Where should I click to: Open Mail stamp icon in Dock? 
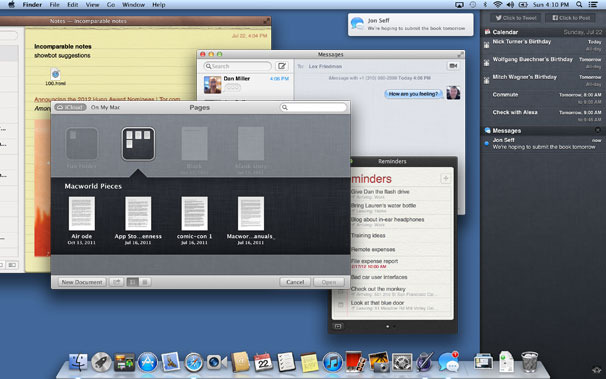coord(170,362)
